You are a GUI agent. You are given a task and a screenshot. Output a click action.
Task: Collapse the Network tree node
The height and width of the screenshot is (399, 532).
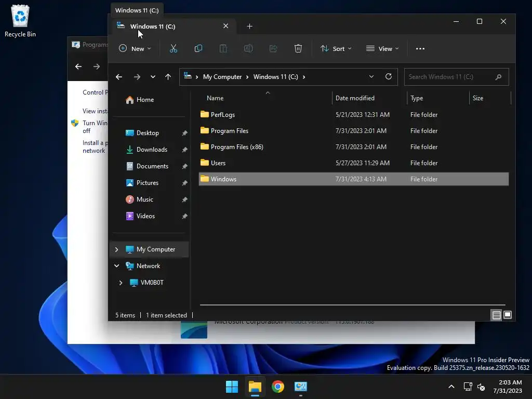(x=116, y=265)
